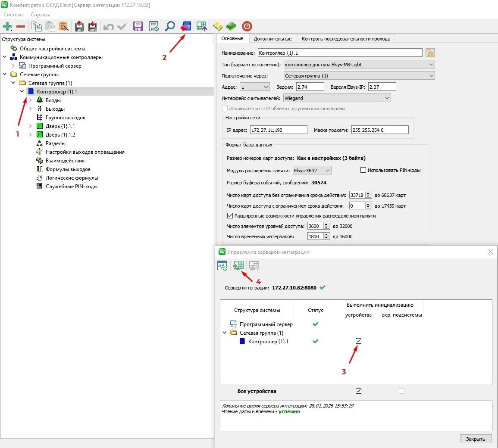Enable the 'Использовать PIN-коды' checkbox
The height and width of the screenshot is (448, 498).
click(363, 170)
